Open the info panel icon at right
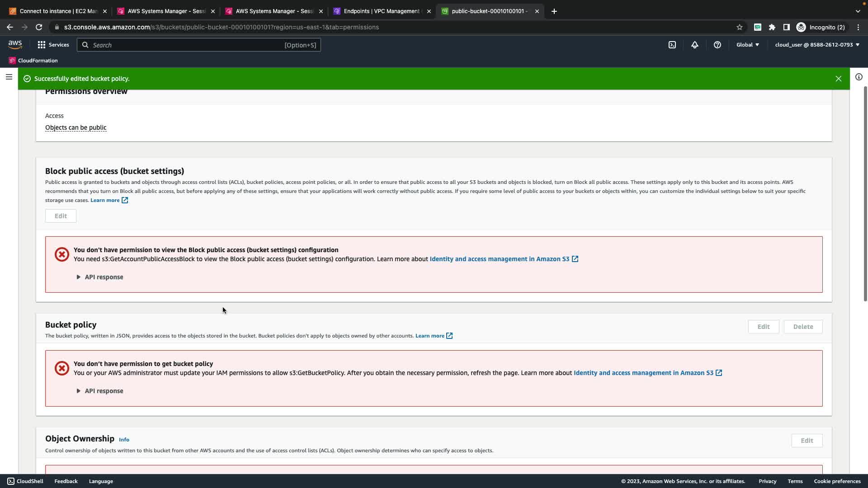The image size is (868, 488). (x=859, y=77)
